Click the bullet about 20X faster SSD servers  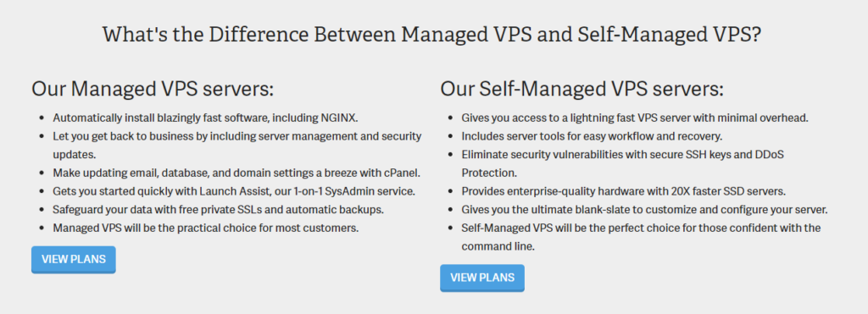click(x=624, y=190)
